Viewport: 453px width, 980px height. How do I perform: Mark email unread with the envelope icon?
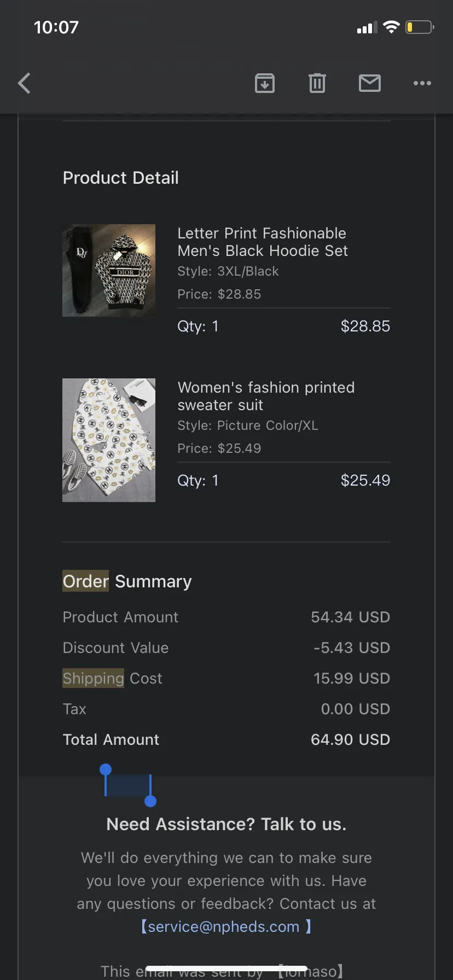pyautogui.click(x=370, y=83)
